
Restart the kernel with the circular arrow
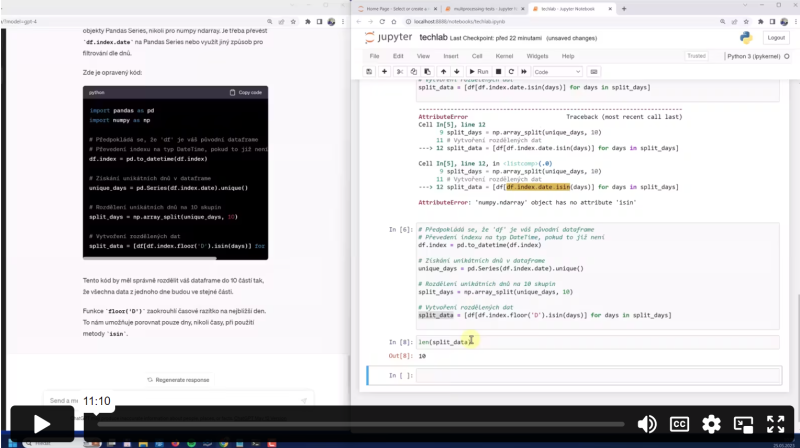pos(511,72)
